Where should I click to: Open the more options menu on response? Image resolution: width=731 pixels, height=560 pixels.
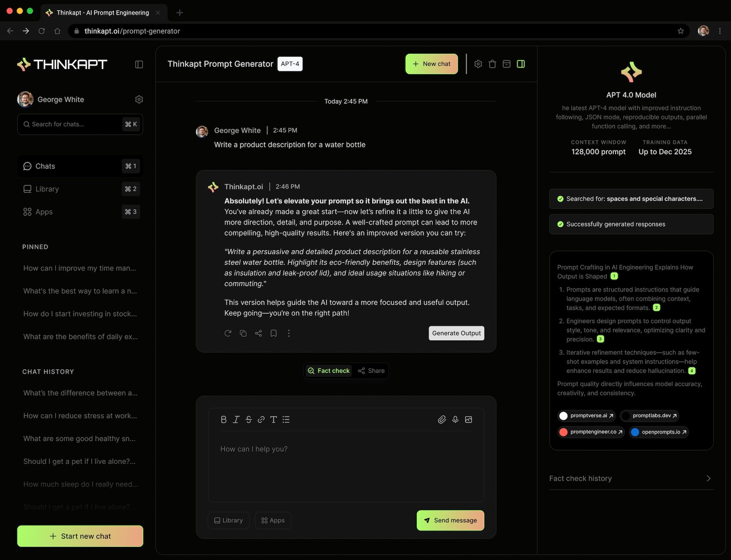(x=289, y=333)
